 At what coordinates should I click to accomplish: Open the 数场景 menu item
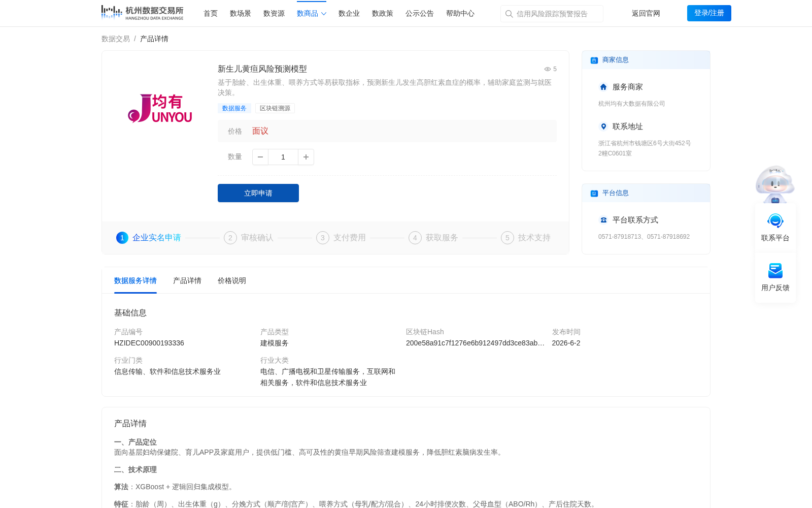pyautogui.click(x=241, y=14)
